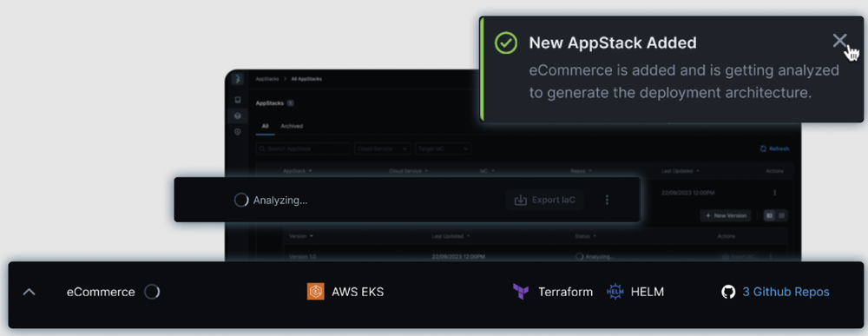Image resolution: width=868 pixels, height=336 pixels.
Task: Switch to the All tab
Action: (x=265, y=126)
